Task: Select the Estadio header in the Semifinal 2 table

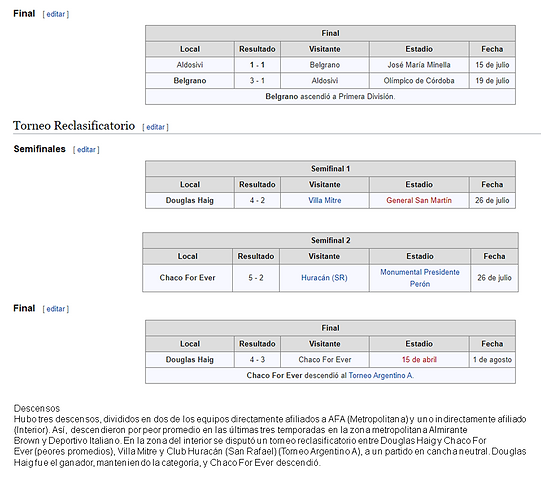Action: [x=420, y=256]
